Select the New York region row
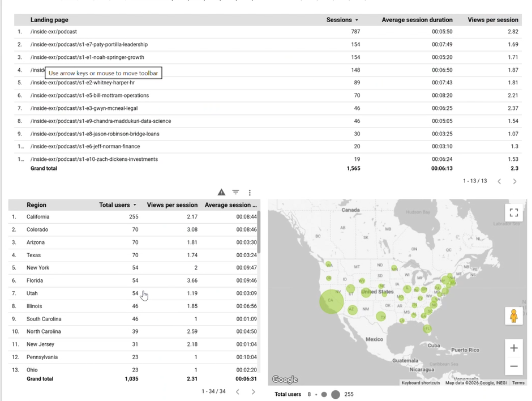Image resolution: width=532 pixels, height=401 pixels. 133,267
